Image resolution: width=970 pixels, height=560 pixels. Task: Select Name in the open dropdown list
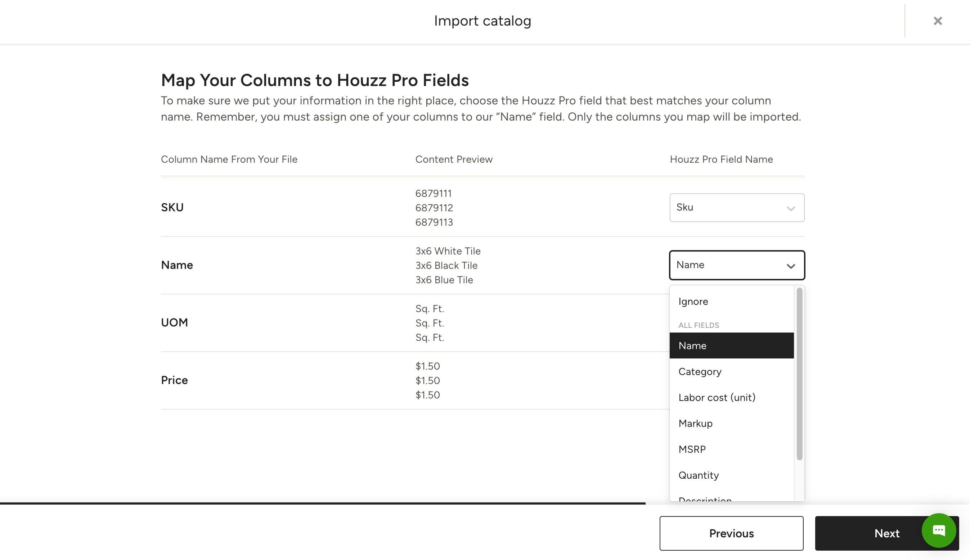click(x=692, y=346)
